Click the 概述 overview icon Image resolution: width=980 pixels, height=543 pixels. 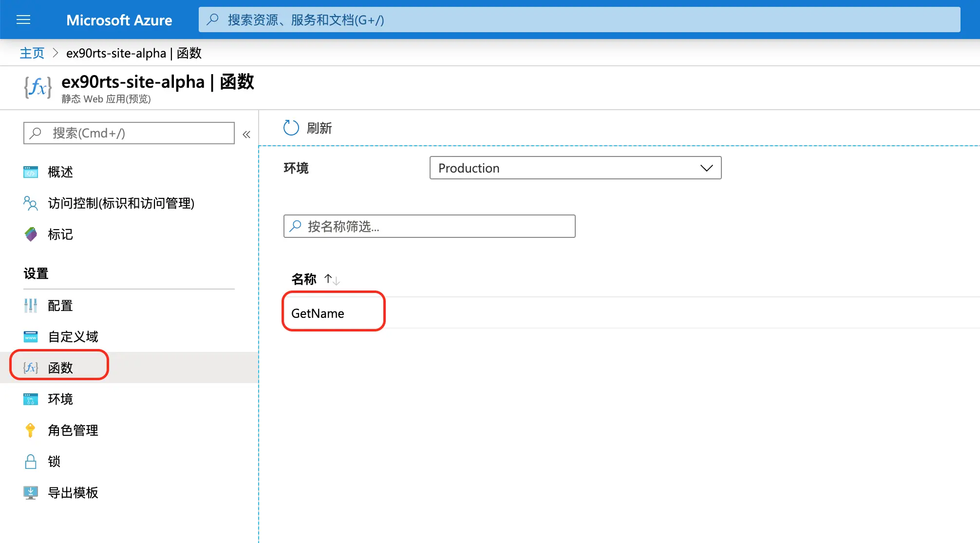pos(31,172)
